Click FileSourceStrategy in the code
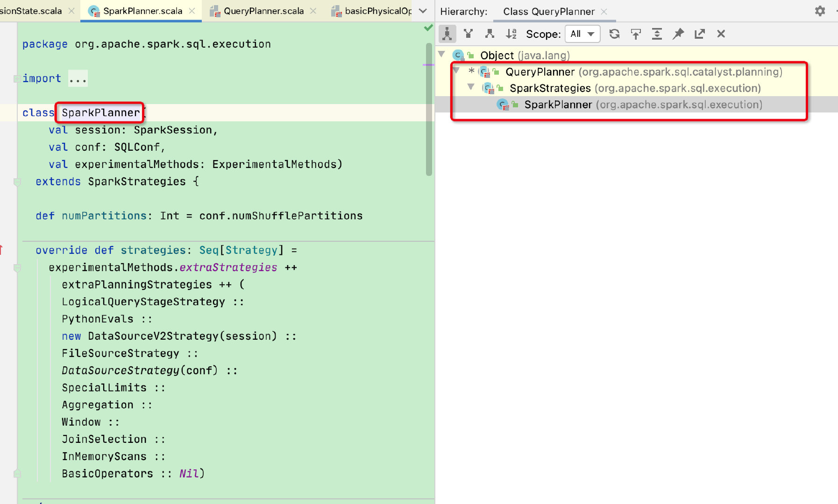Image resolution: width=838 pixels, height=504 pixels. (121, 353)
